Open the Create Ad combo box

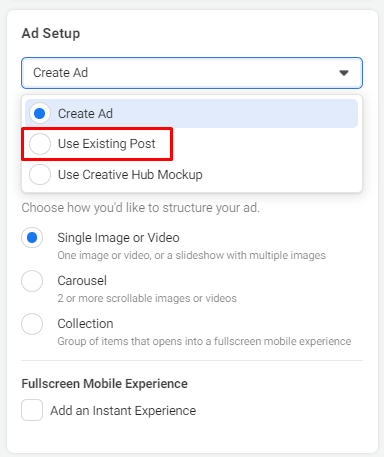coord(192,73)
